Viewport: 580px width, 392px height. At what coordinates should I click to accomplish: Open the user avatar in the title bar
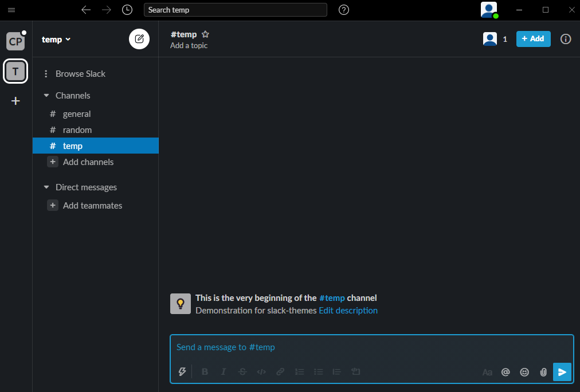tap(489, 10)
